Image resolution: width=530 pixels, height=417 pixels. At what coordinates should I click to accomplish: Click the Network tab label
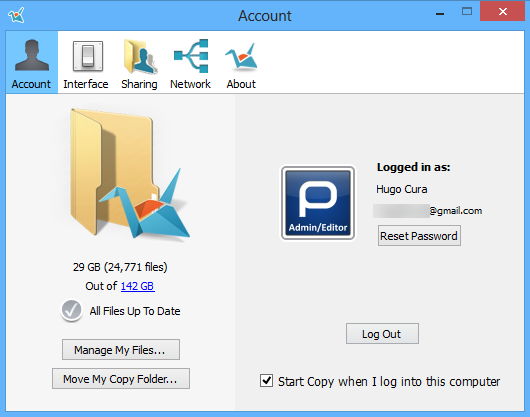[190, 84]
